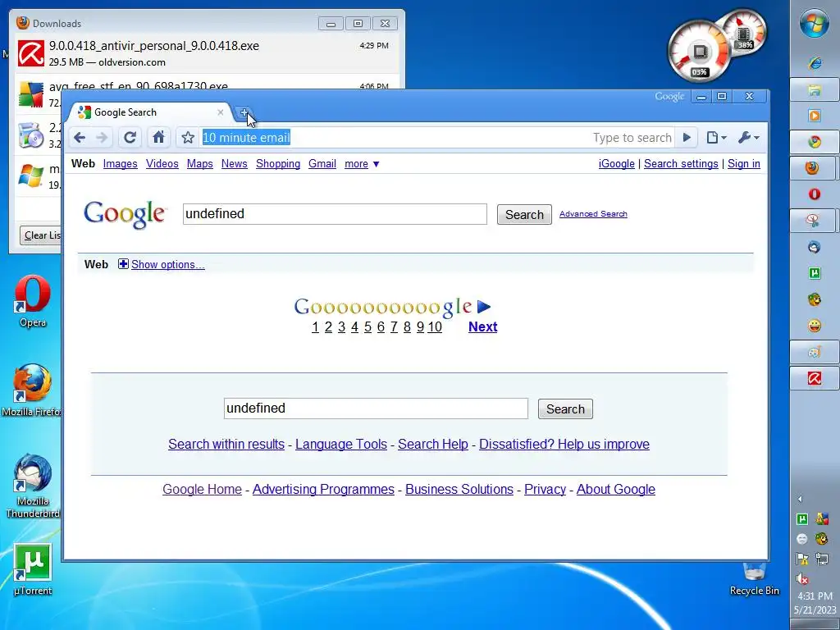Click the bottom search box containing 'undefined'
The height and width of the screenshot is (630, 840).
tap(376, 409)
